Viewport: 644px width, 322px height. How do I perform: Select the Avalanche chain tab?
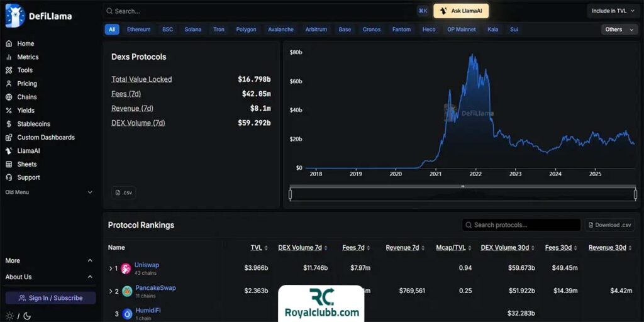[281, 30]
